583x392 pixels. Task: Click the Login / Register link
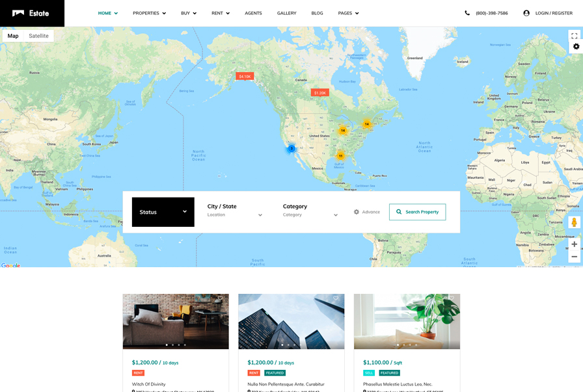coord(554,13)
